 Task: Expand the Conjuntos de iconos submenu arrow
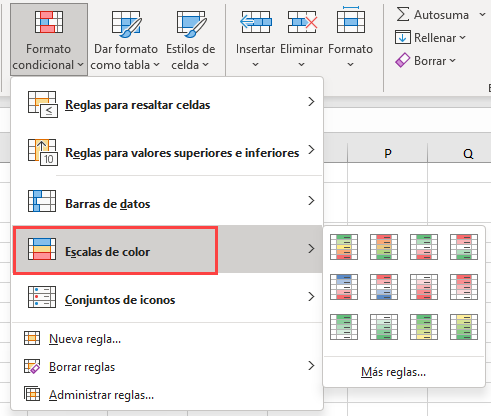coord(311,297)
